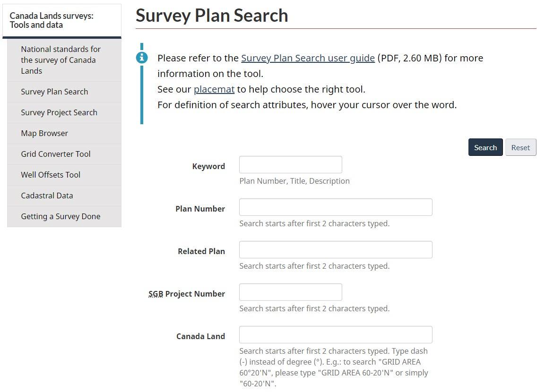This screenshot has height=392, width=545.
Task: Open Getting a Survey Done page
Action: click(64, 217)
